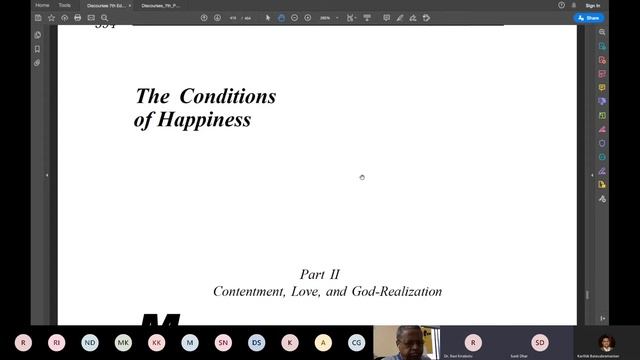
Task: Open the green Organize Pages tool
Action: point(602,116)
